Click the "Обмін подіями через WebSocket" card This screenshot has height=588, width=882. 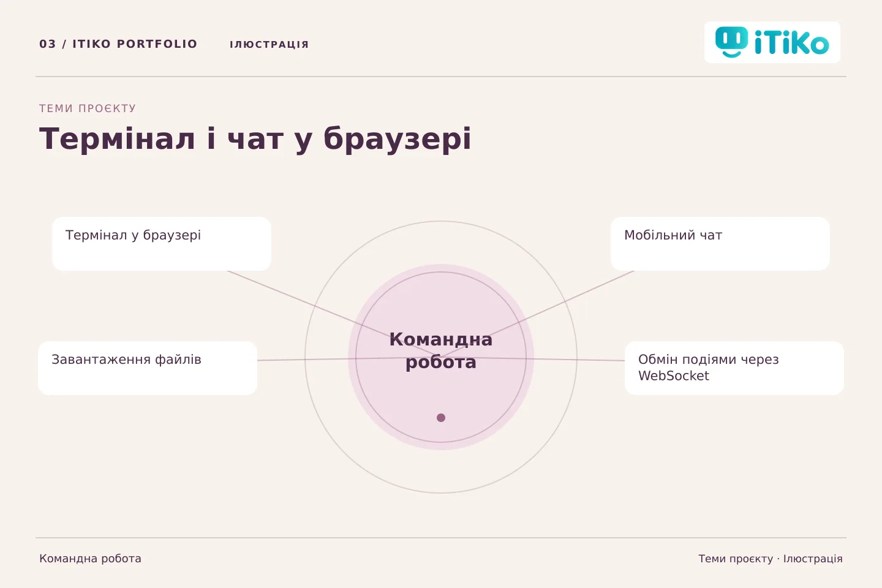[734, 368]
